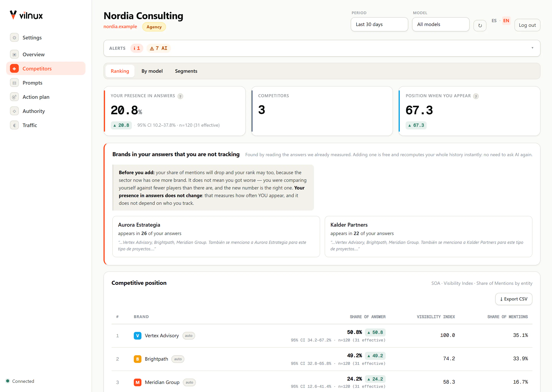The width and height of the screenshot is (552, 392).
Task: Click the orange Brightpath brand swatch
Action: point(137,359)
